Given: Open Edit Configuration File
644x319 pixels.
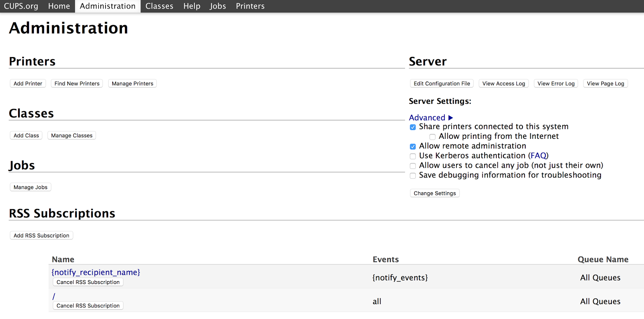Looking at the screenshot, I should (x=442, y=84).
